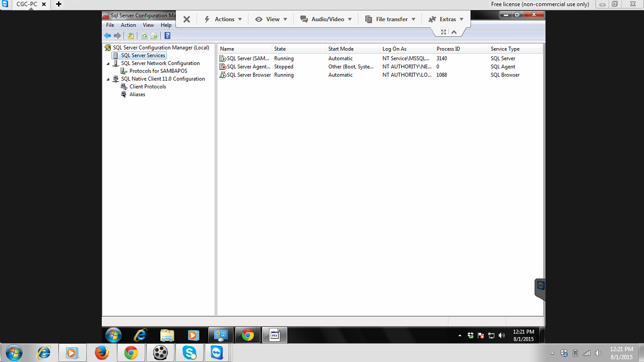Image resolution: width=644 pixels, height=362 pixels.
Task: Close the TeamViewer session with the X icon
Action: coord(187,19)
